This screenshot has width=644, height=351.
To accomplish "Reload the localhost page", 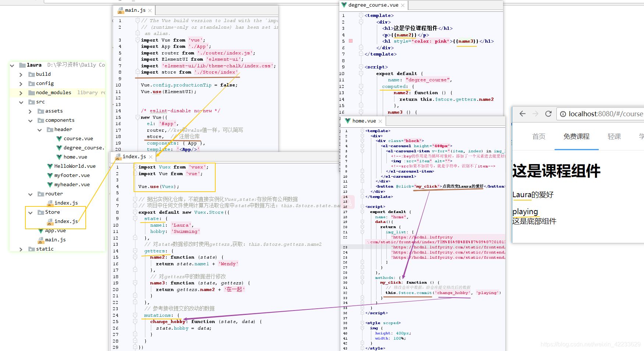I will point(548,114).
